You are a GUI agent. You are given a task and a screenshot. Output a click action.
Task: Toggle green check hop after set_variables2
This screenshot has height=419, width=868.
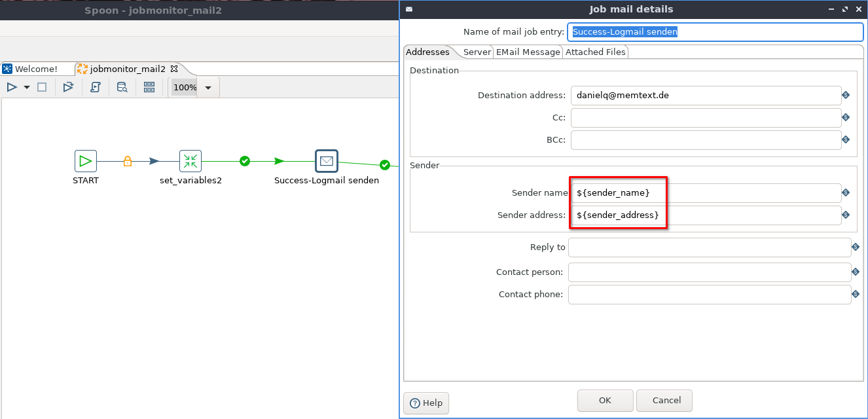click(245, 161)
